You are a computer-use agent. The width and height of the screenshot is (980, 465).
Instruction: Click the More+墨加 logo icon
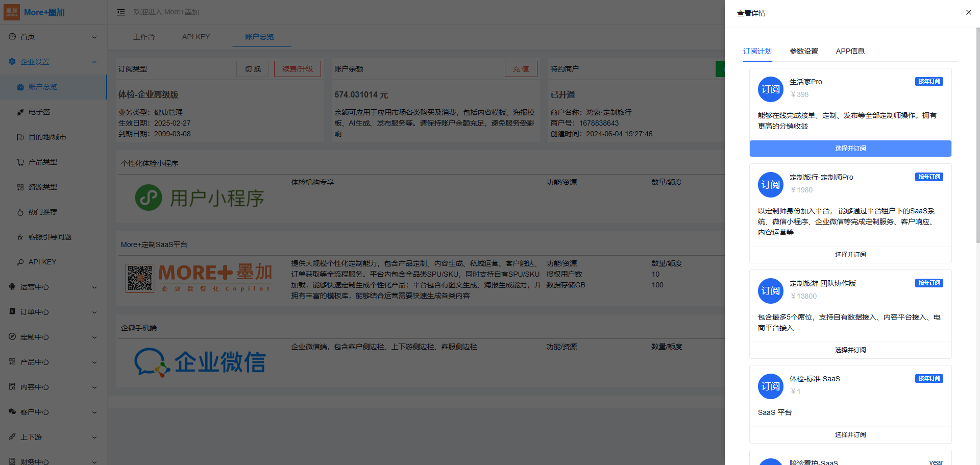coord(12,12)
